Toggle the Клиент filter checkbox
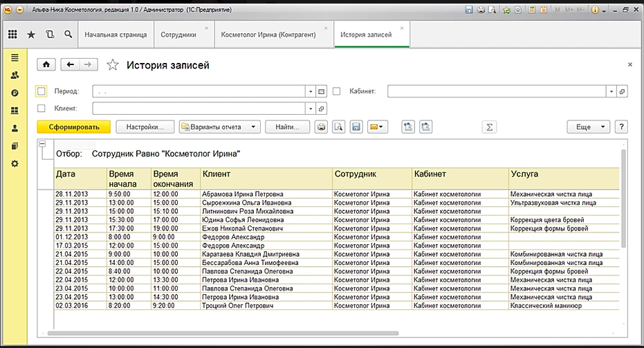644x348 pixels. 41,109
